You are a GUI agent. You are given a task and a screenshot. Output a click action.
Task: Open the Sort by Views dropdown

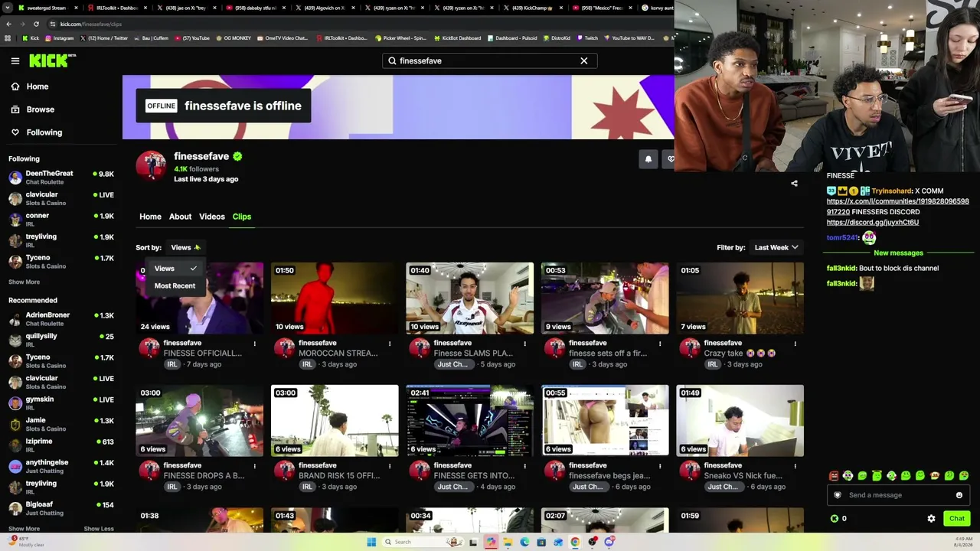pyautogui.click(x=185, y=247)
